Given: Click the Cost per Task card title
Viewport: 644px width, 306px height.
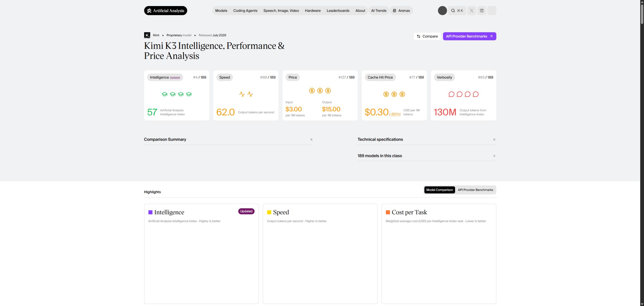Looking at the screenshot, I should 409,212.
